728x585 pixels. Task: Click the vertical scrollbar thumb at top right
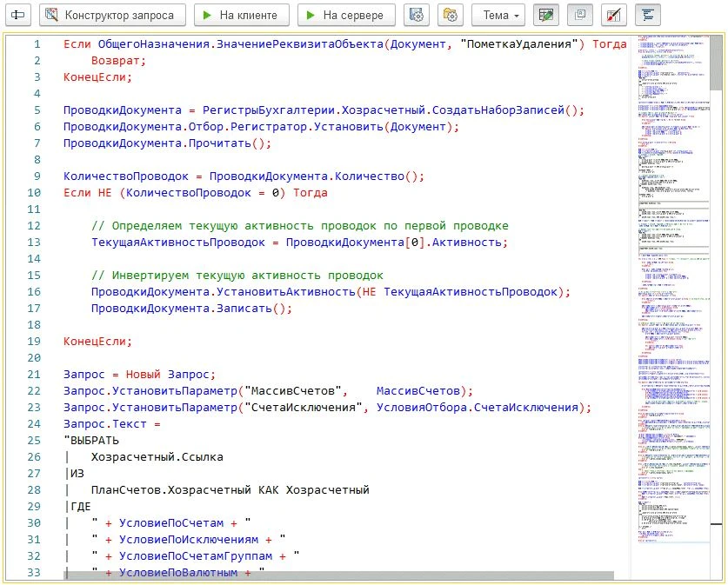pos(716,63)
